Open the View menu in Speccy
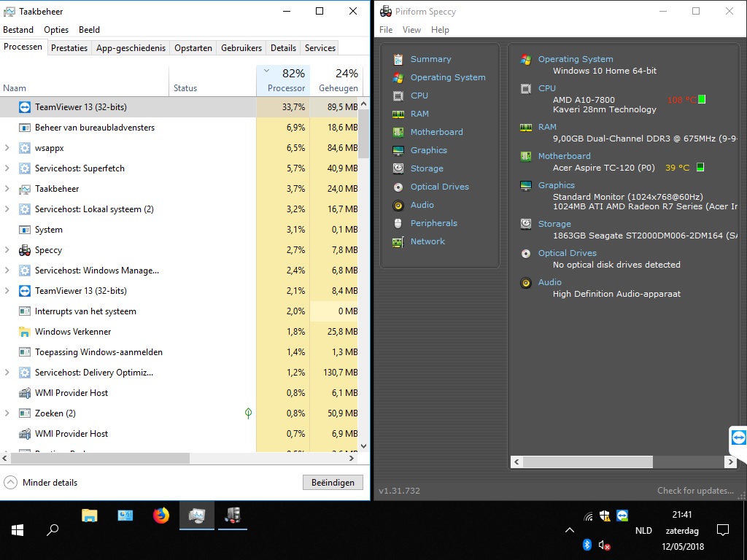Screen dimensions: 747x560 (411, 29)
